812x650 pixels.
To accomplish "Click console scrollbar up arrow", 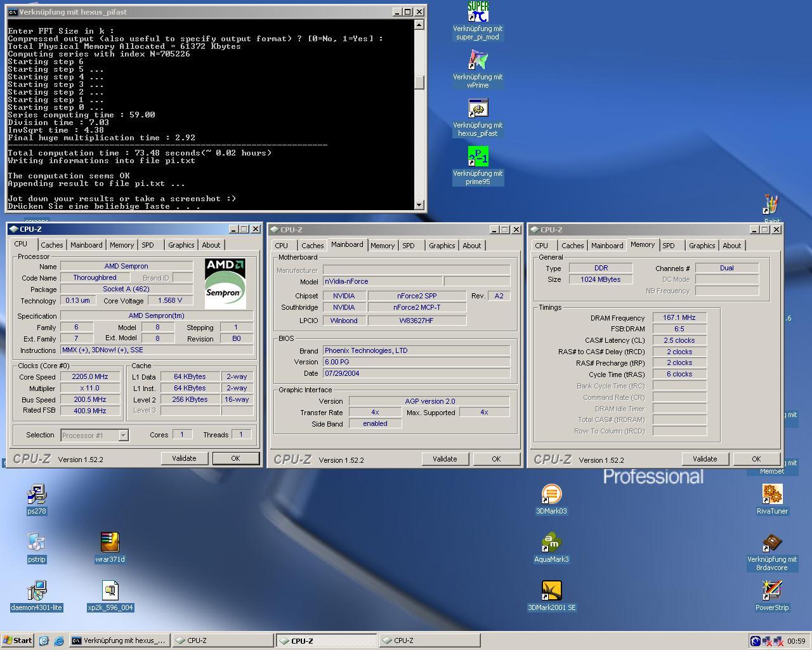I will 419,25.
